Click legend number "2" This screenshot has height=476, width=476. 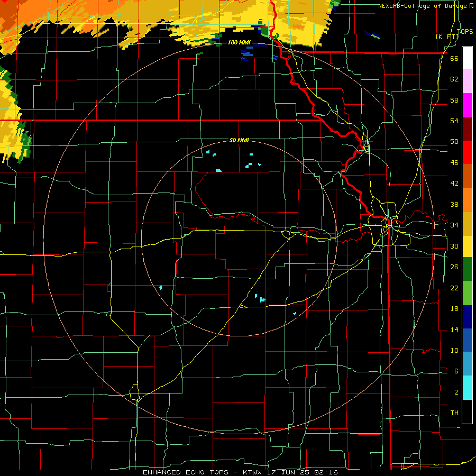[x=456, y=392]
